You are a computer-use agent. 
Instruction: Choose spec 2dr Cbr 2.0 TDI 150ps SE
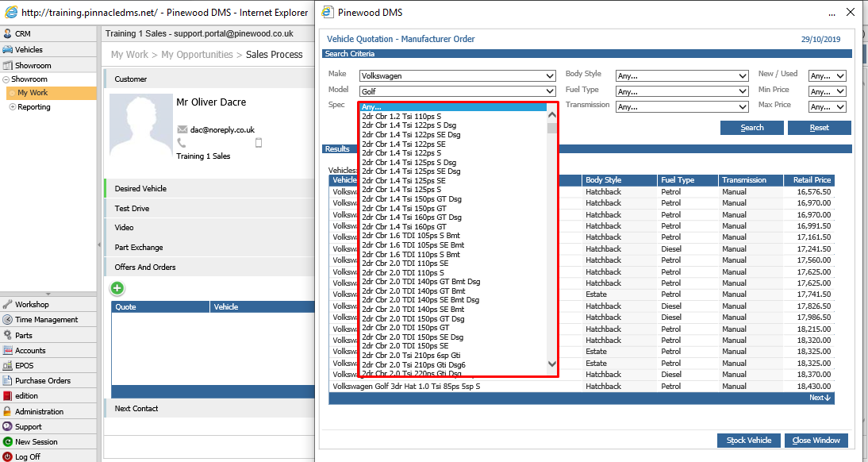tap(453, 345)
